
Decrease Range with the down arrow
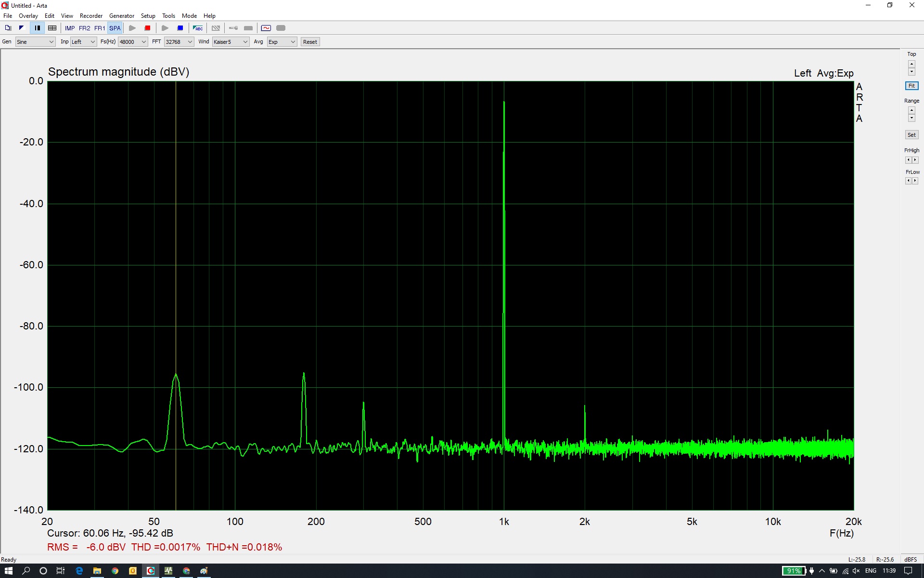coord(911,118)
